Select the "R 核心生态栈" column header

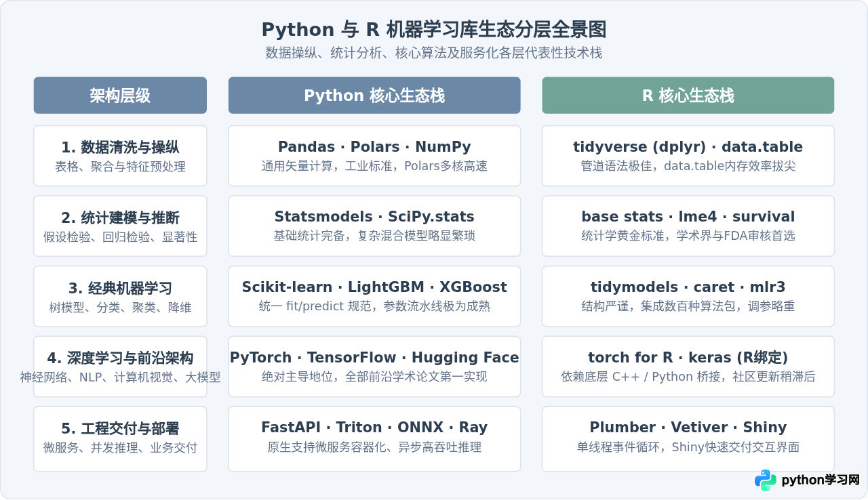[688, 96]
